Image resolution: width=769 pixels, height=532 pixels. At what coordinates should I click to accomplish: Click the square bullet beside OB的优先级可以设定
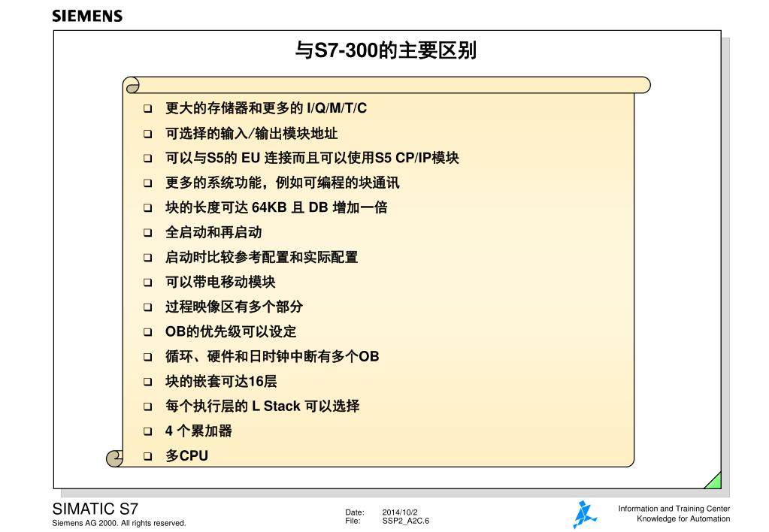point(147,332)
